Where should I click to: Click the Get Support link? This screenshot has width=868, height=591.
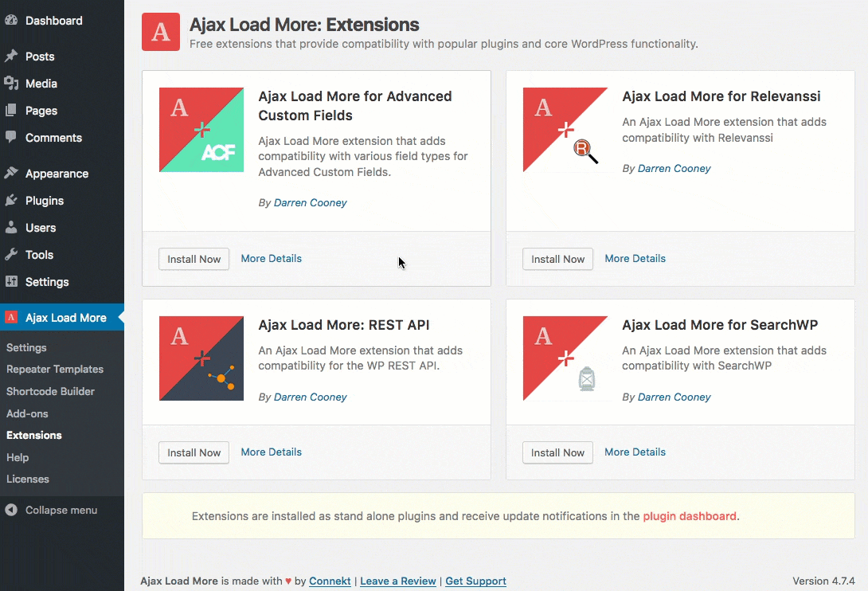[475, 581]
